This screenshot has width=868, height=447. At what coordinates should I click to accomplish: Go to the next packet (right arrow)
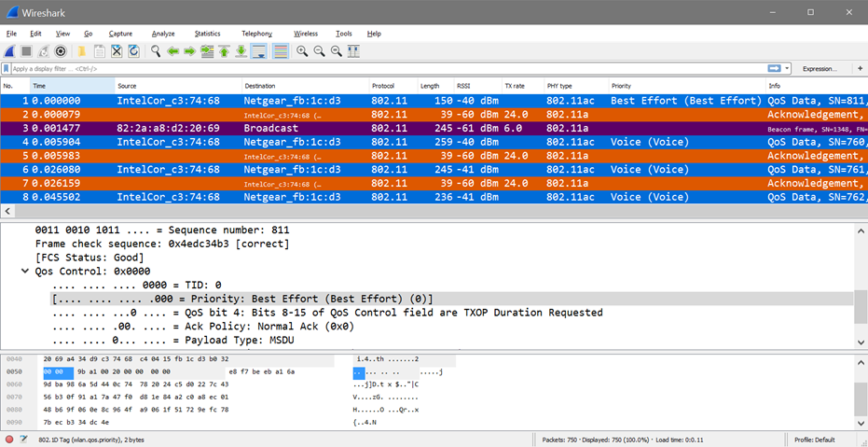click(x=190, y=51)
